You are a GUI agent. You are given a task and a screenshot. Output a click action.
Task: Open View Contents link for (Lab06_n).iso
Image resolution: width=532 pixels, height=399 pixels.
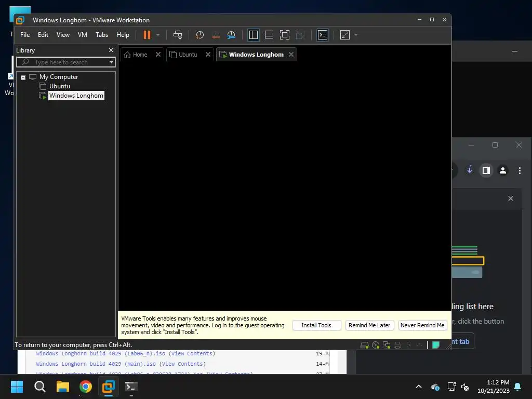pos(192,353)
